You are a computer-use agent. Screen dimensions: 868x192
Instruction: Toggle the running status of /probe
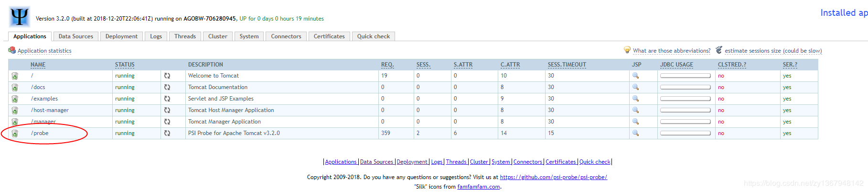pos(125,133)
